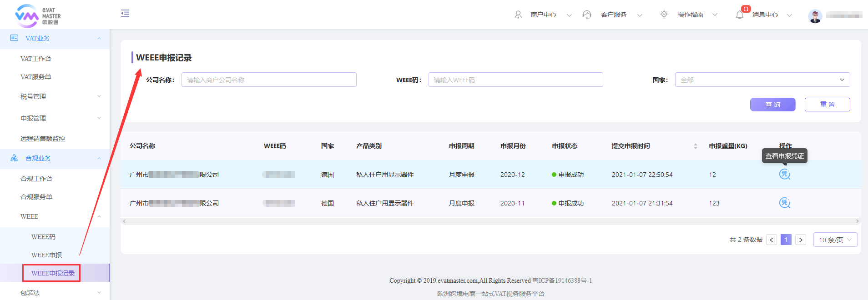The width and height of the screenshot is (868, 300).
Task: Expand the 包装法 submenu
Action: 99,293
